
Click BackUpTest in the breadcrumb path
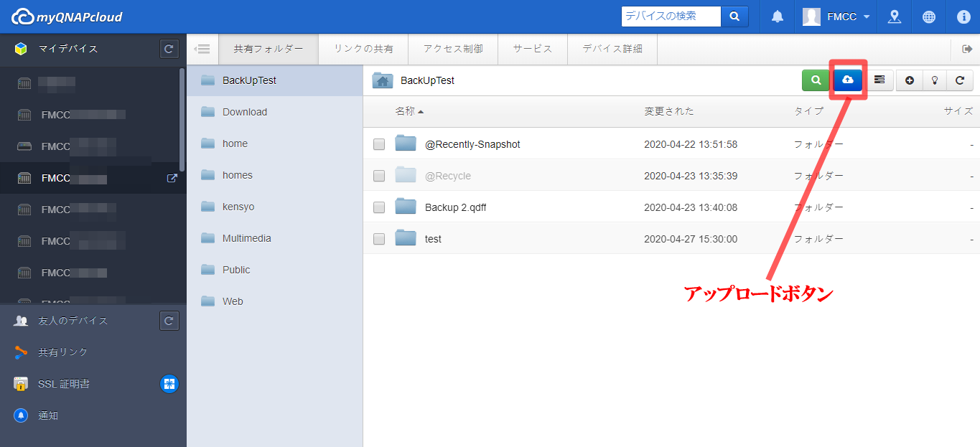427,80
